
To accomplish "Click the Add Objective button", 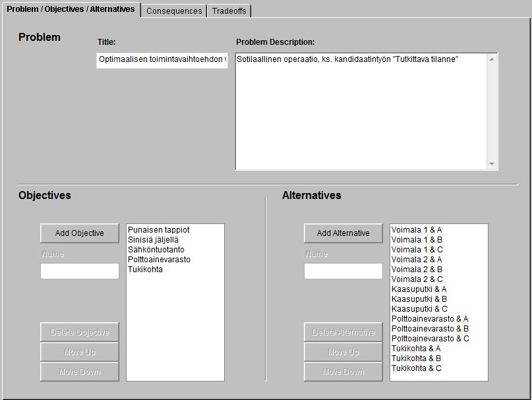I will [x=80, y=233].
